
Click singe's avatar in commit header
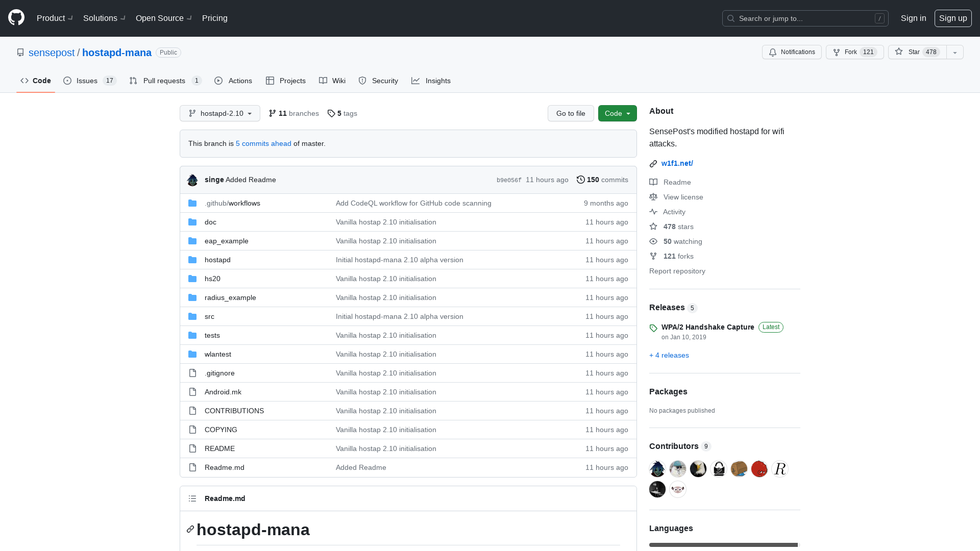coord(192,180)
